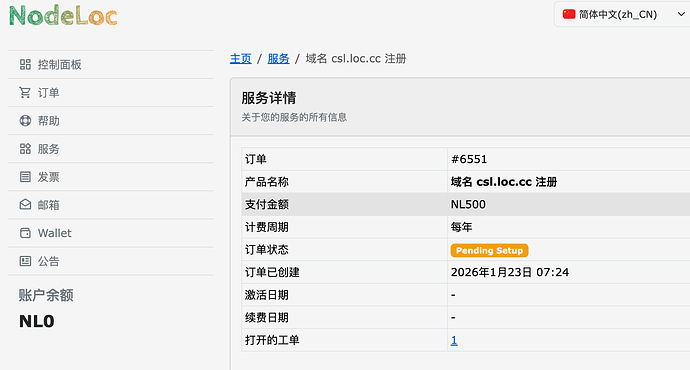Click the 订单已创建 label cell
The width and height of the screenshot is (690, 370).
tap(345, 272)
